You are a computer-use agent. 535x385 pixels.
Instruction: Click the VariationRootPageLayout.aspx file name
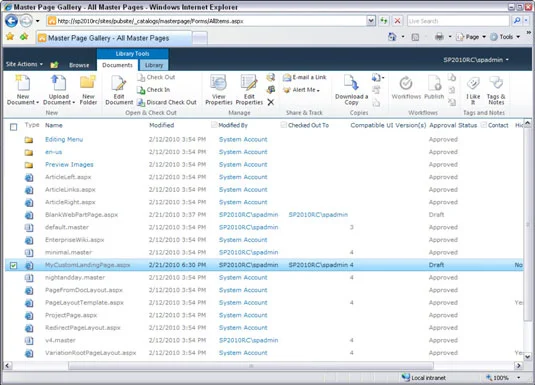click(90, 353)
